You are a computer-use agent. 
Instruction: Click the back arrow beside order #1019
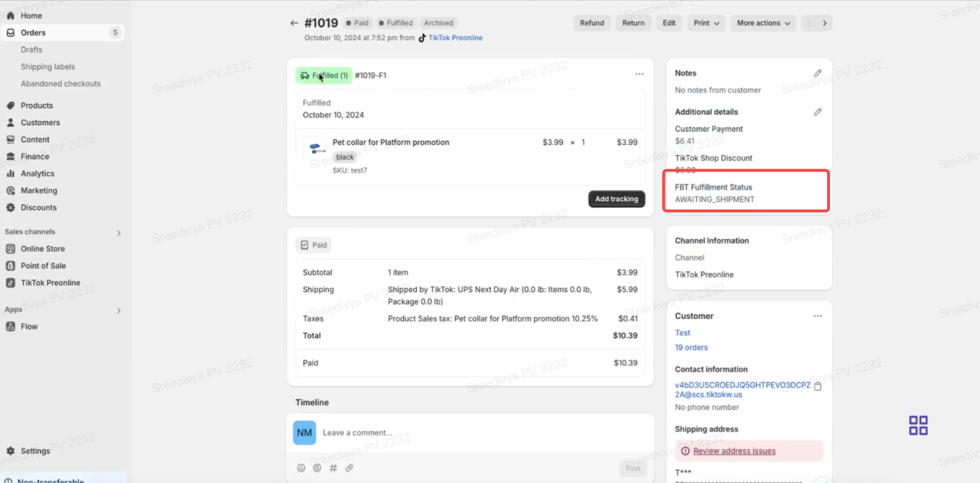[294, 23]
